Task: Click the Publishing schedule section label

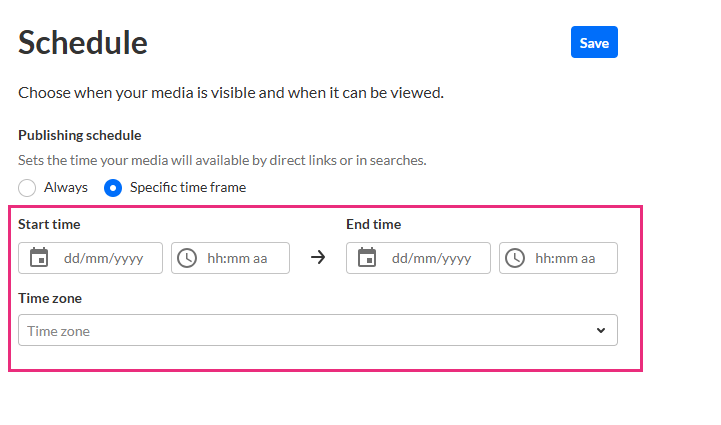Action: (80, 135)
